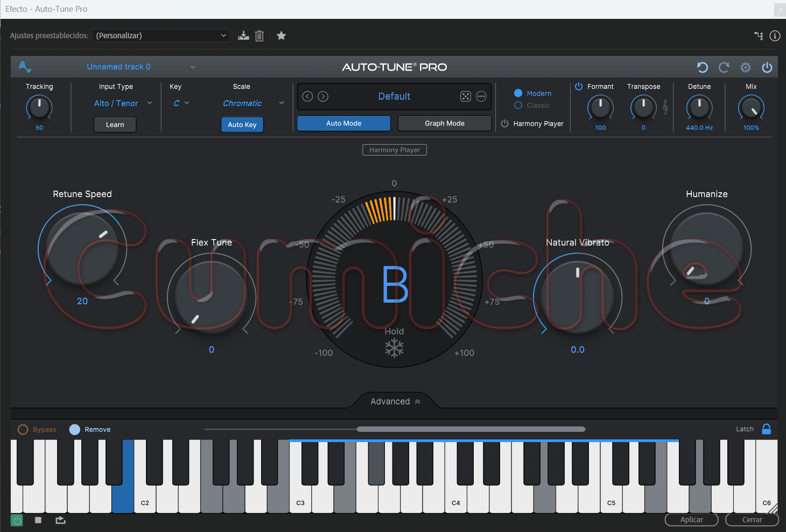The height and width of the screenshot is (532, 786).
Task: Click the Formant knob
Action: coord(600,108)
